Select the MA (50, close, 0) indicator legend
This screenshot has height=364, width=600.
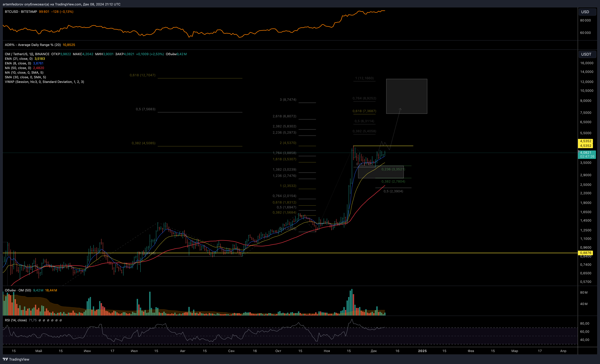[x=18, y=68]
